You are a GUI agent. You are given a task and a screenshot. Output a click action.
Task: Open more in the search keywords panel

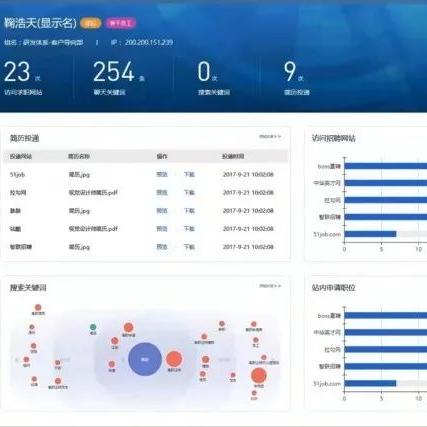(x=270, y=286)
